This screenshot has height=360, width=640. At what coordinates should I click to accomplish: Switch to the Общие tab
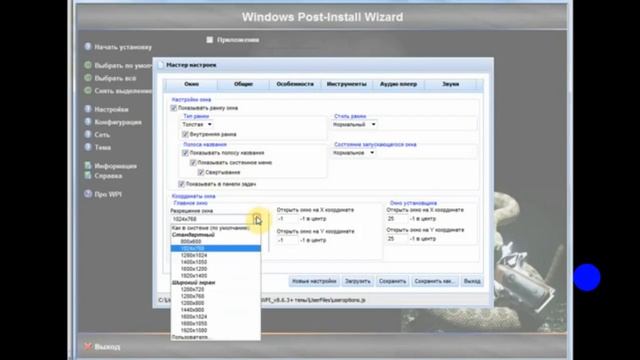(243, 84)
